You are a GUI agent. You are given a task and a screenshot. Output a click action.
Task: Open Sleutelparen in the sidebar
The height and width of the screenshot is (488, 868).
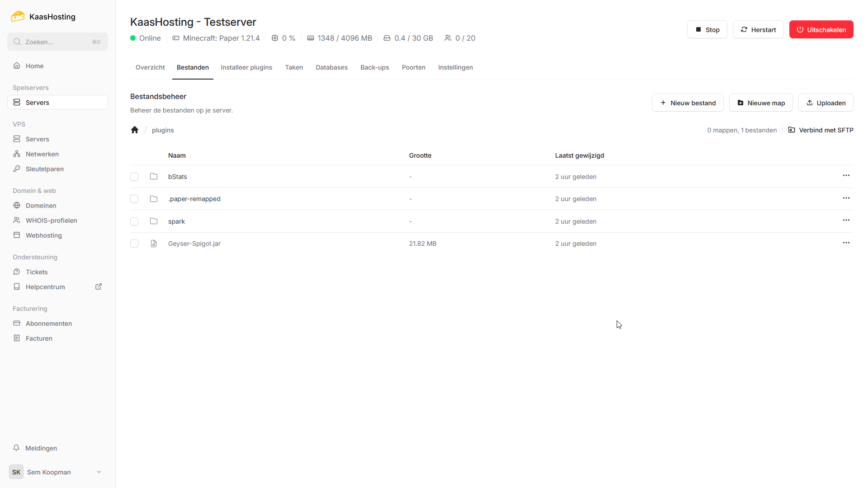pos(44,169)
